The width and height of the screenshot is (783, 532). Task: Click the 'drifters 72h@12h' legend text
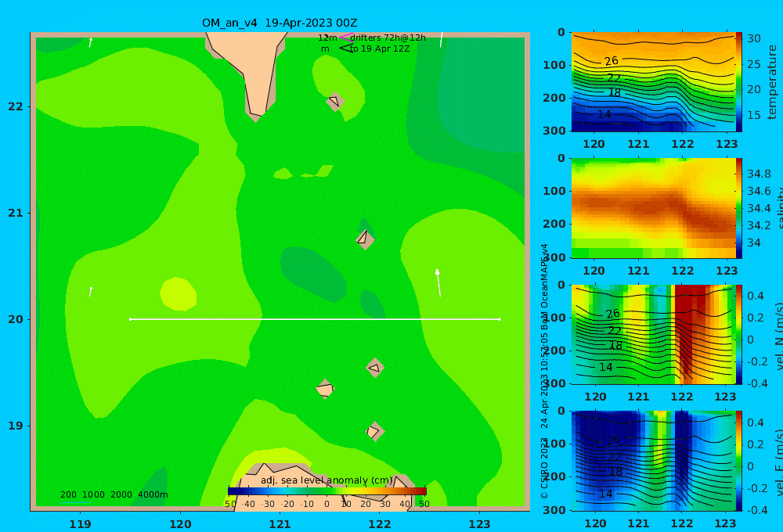pyautogui.click(x=388, y=38)
